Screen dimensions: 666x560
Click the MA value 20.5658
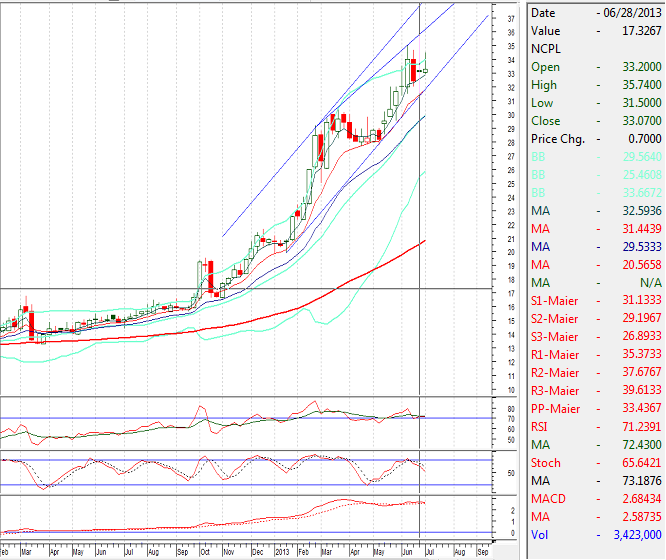pos(631,265)
